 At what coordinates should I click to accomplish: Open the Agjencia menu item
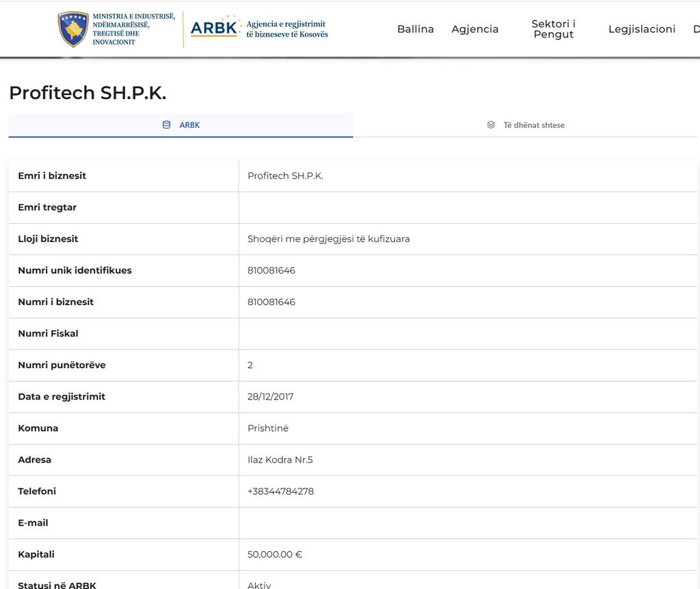(474, 29)
